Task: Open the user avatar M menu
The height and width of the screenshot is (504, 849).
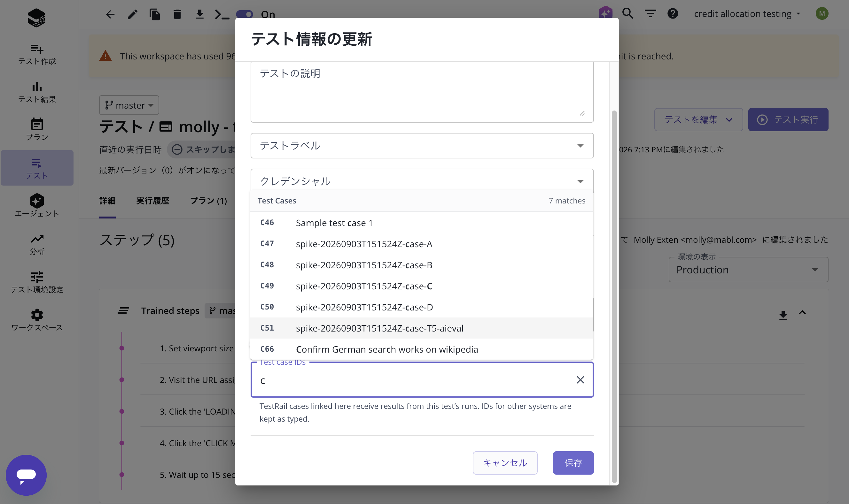Action: click(822, 14)
